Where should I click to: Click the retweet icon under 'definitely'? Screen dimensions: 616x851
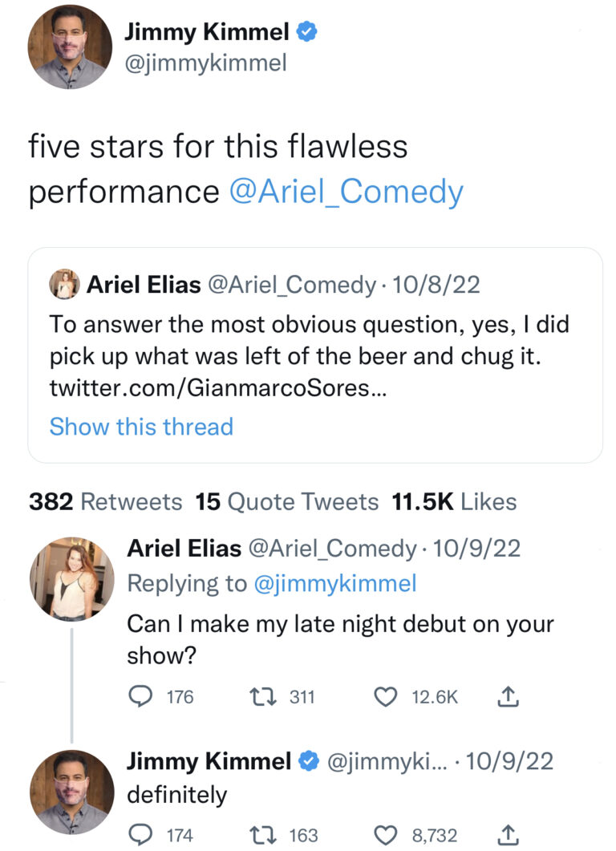click(265, 835)
